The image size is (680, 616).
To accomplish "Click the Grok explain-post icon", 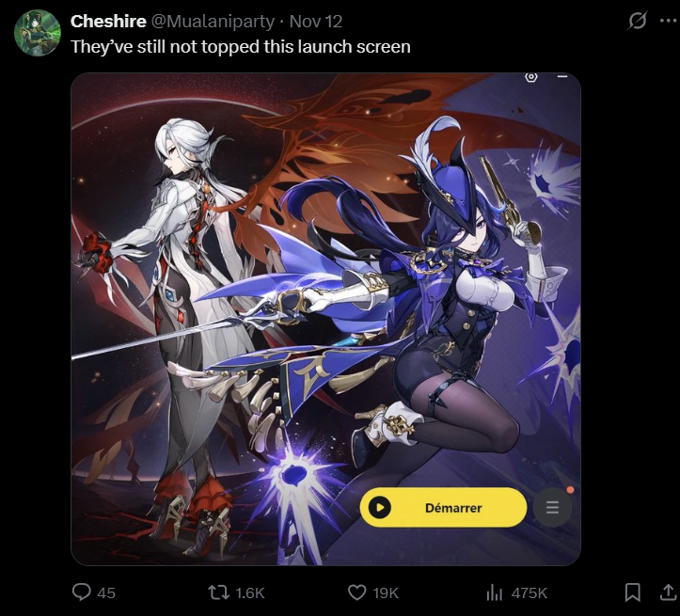I will pos(637,21).
